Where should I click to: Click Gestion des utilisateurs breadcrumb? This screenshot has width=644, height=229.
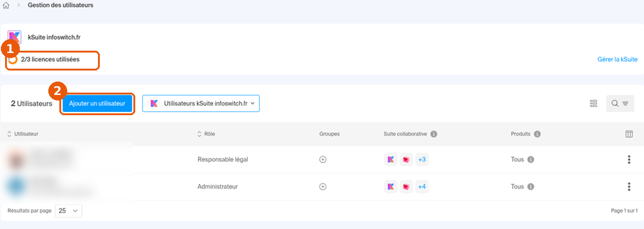pyautogui.click(x=60, y=6)
